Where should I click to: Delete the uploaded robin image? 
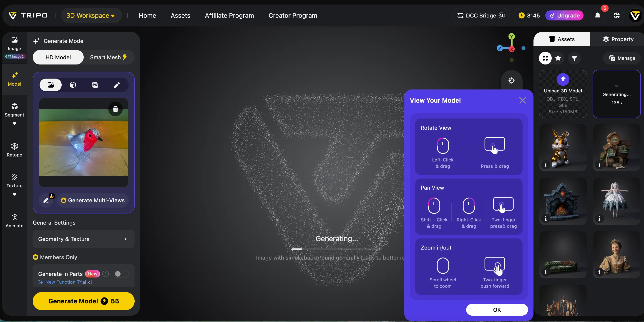[116, 109]
